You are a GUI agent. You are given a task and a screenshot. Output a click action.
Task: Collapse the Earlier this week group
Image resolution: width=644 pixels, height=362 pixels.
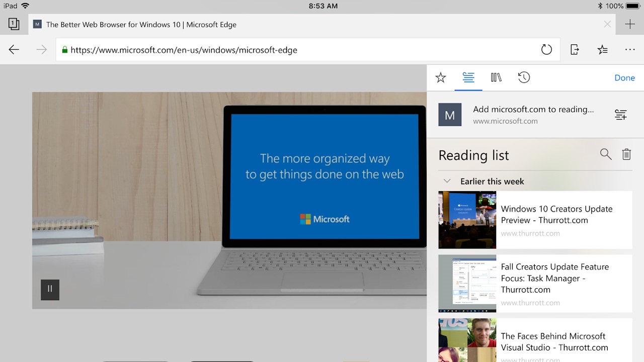tap(447, 181)
